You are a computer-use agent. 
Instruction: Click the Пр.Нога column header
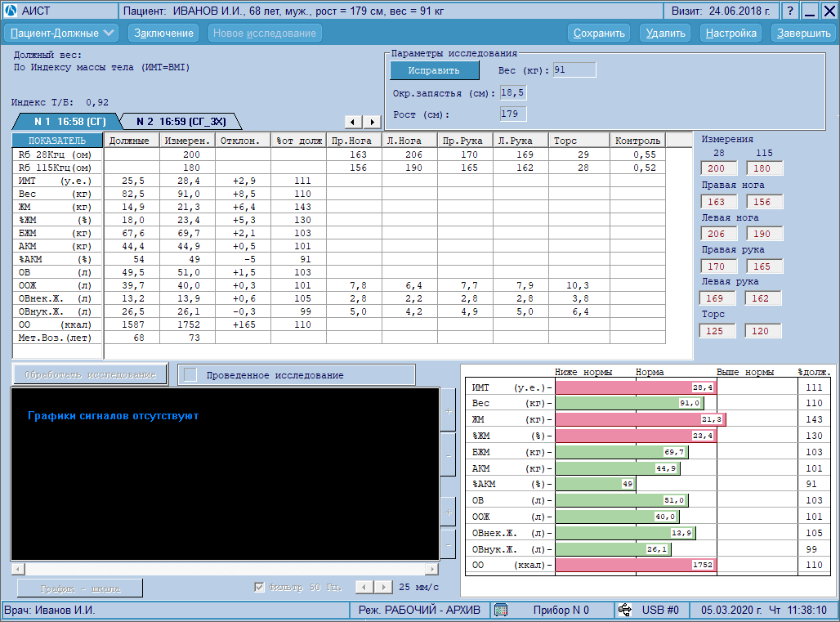(354, 141)
